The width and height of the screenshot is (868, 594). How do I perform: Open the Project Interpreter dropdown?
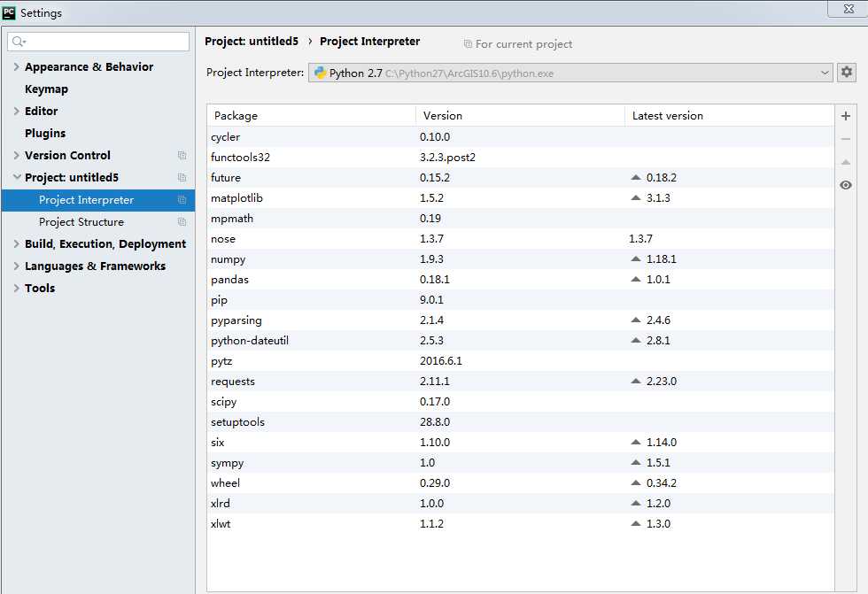(x=825, y=73)
